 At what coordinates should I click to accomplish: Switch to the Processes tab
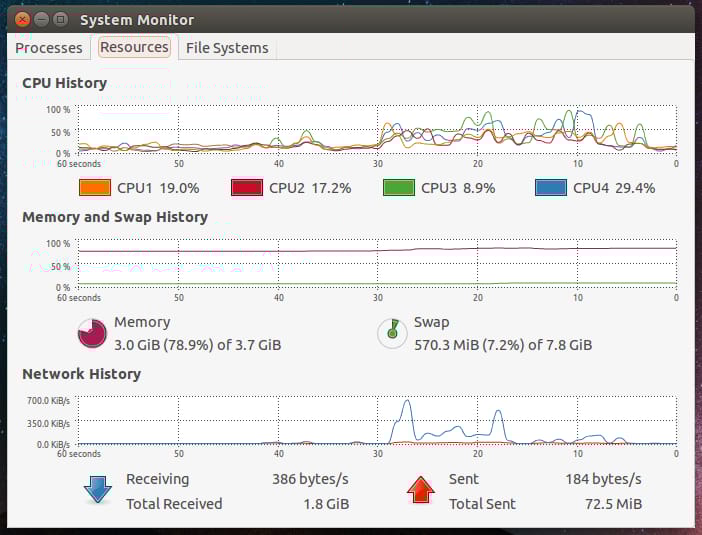(49, 48)
